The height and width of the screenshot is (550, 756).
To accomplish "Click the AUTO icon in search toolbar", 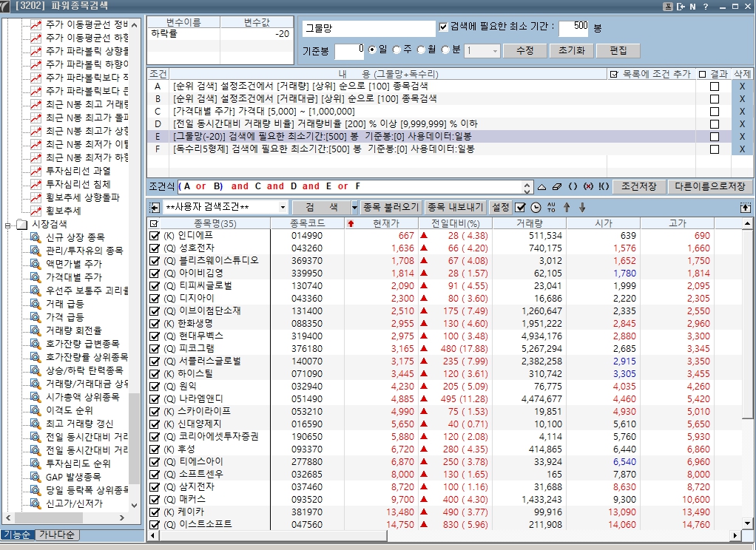I will (x=550, y=208).
